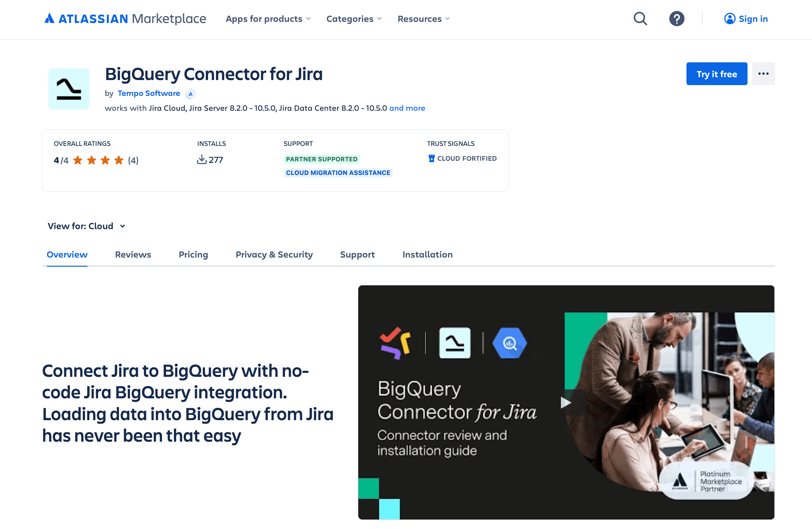Image resolution: width=812 pixels, height=529 pixels.
Task: Switch to the Reviews tab
Action: click(133, 255)
